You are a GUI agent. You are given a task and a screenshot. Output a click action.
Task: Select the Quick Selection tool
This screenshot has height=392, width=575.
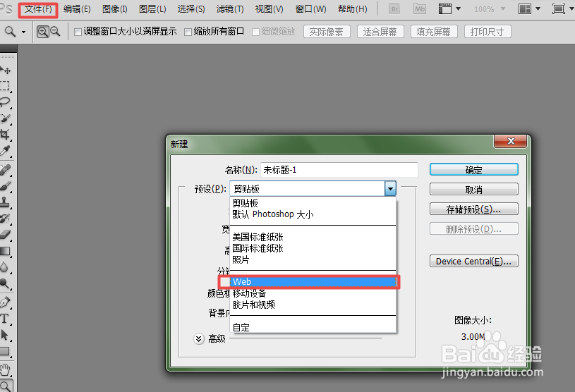click(5, 118)
